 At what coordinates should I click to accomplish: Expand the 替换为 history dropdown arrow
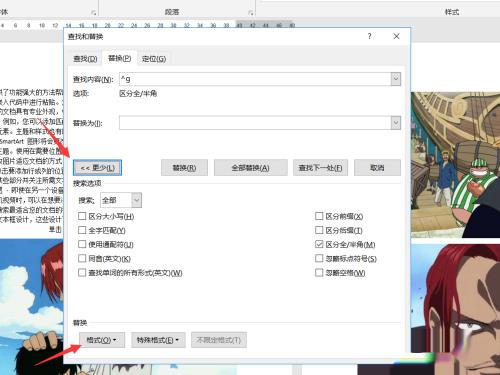point(396,123)
